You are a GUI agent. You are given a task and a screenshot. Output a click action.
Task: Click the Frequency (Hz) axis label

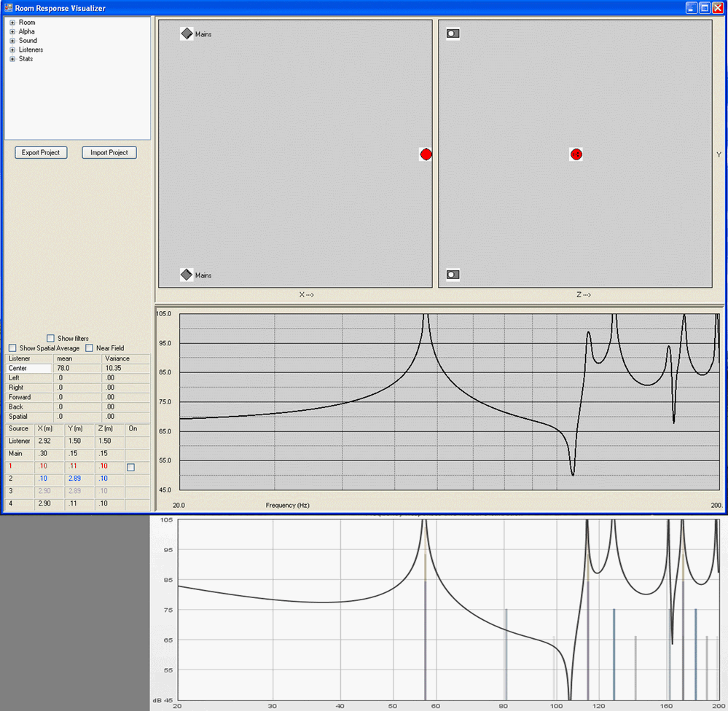(x=287, y=505)
